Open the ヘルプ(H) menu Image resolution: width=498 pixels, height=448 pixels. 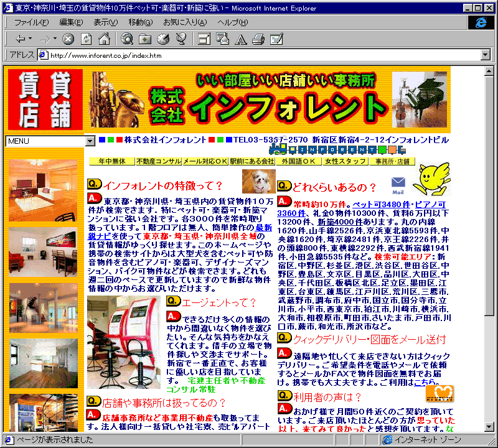(232, 22)
